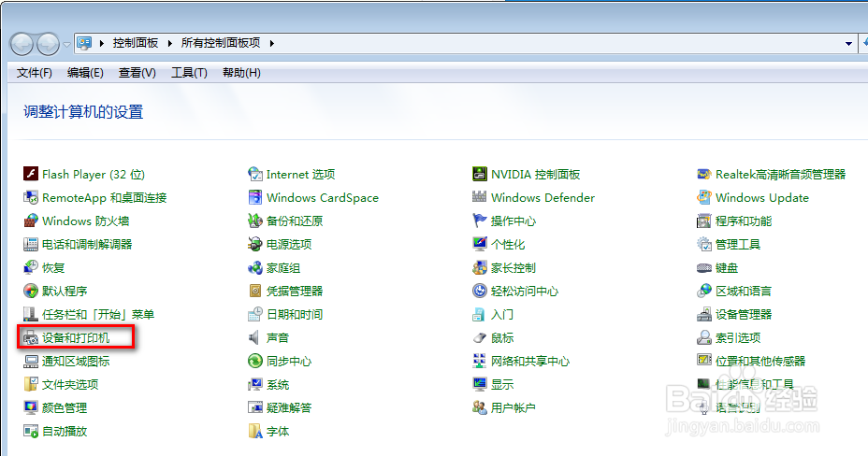Open the 查看(V) menu
This screenshot has height=456, width=868.
tap(137, 73)
